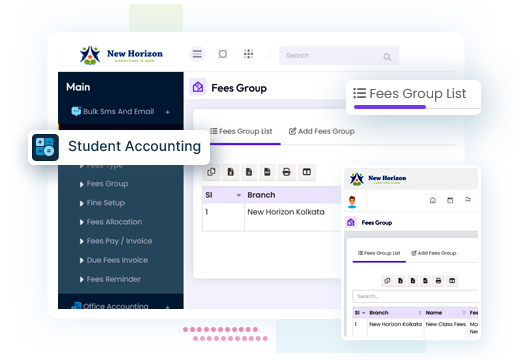Click the New Horizon logo in mobile preview
Viewport: 520px width, 360px height.
378,179
